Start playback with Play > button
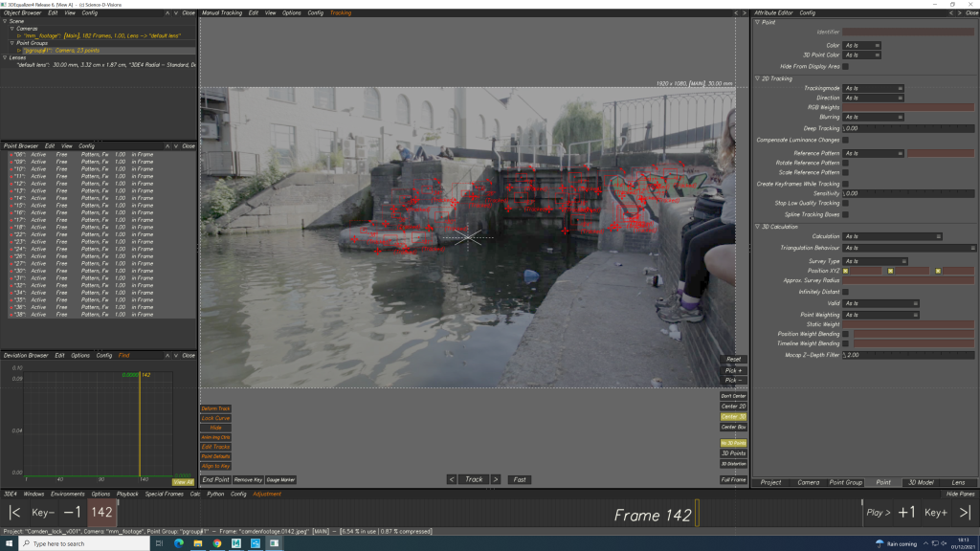Viewport: 980px width, 551px height. pyautogui.click(x=879, y=513)
